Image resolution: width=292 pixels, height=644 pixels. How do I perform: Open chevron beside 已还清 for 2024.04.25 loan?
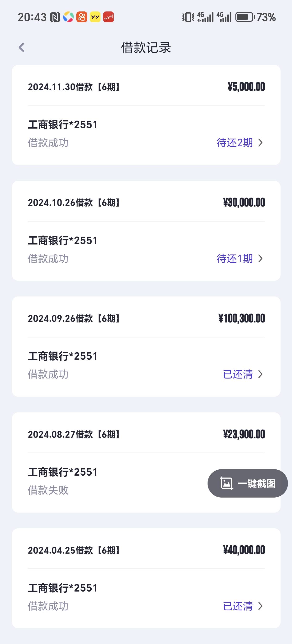(x=261, y=606)
